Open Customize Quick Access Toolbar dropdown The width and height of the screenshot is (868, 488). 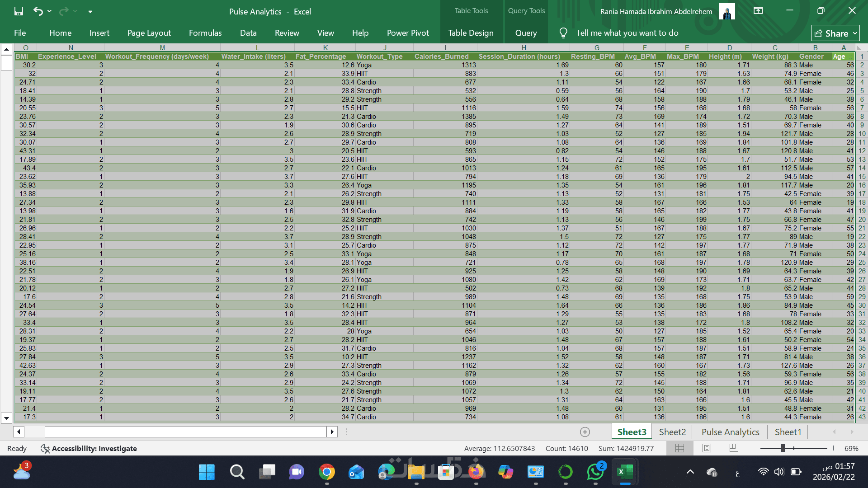click(x=90, y=11)
